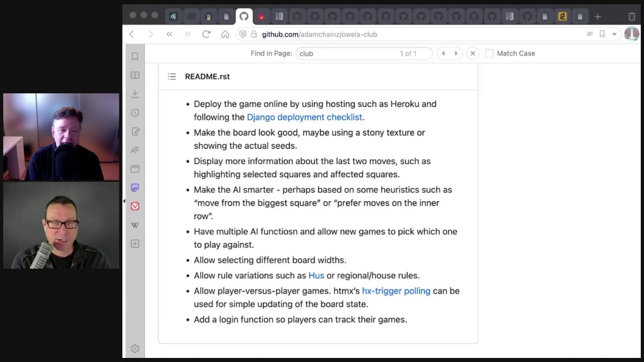Open a new tab with plus button
This screenshot has height=362, width=644.
[598, 17]
